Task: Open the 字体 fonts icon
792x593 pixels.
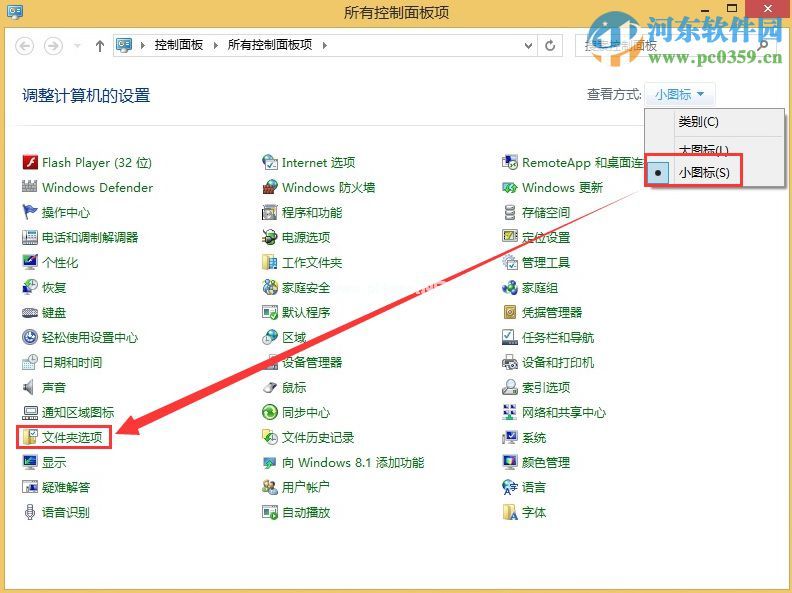Action: 510,512
